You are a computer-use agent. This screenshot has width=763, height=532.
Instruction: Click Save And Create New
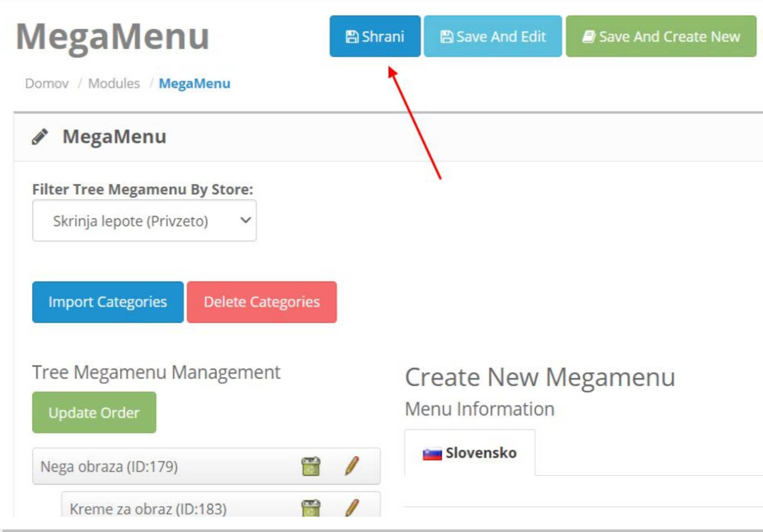point(660,36)
